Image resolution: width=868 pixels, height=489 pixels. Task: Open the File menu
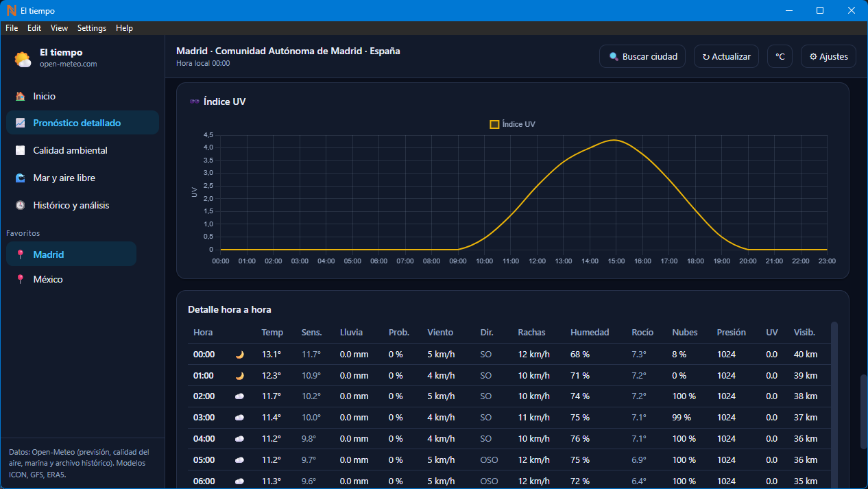12,28
